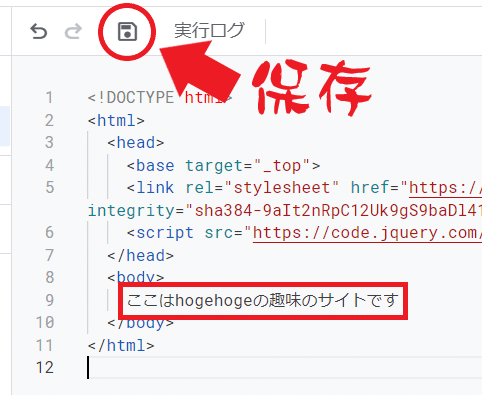Place cursor on empty line 12
Image resolution: width=482 pixels, height=395 pixels.
(x=285, y=368)
